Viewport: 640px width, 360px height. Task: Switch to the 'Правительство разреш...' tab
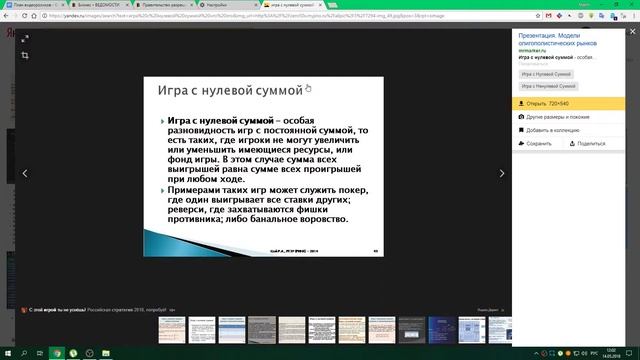(x=164, y=5)
